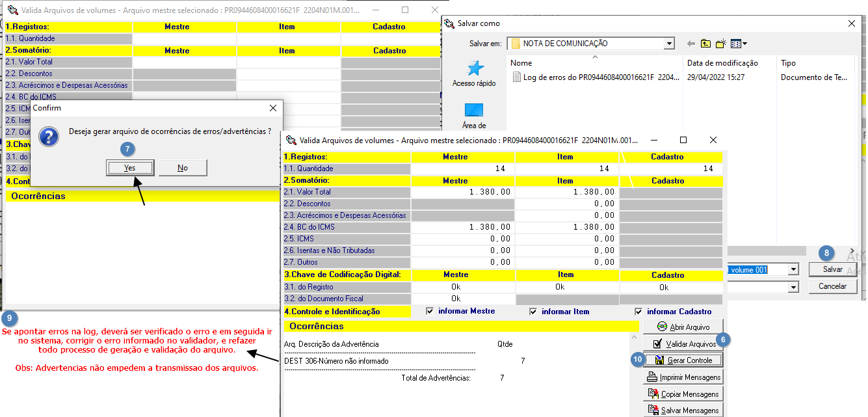Viewport: 868px width, 417px height.
Task: Open the Salvar em folder dropdown
Action: (669, 44)
